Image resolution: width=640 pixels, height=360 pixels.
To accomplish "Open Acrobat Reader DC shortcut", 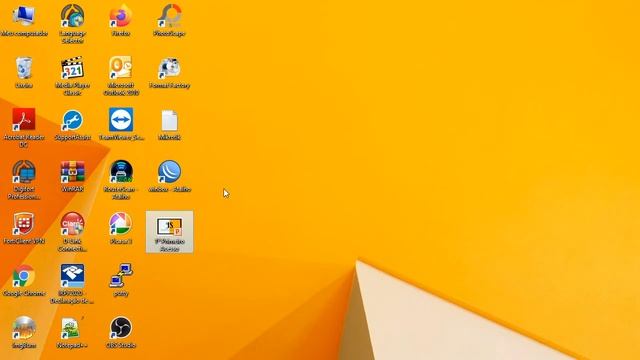I will coord(24,128).
